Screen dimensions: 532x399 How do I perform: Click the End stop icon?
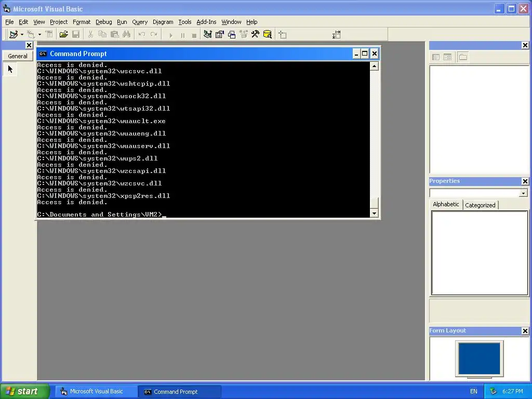(x=194, y=35)
